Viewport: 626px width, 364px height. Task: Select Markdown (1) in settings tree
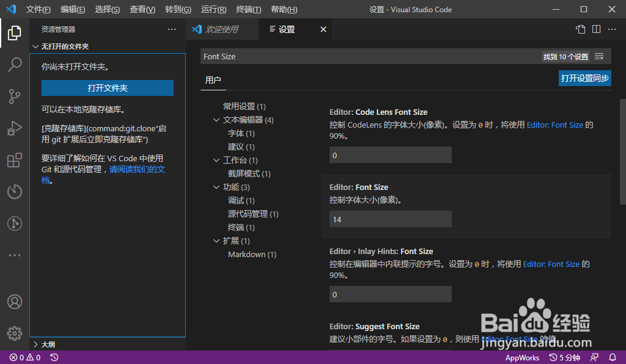pos(252,254)
